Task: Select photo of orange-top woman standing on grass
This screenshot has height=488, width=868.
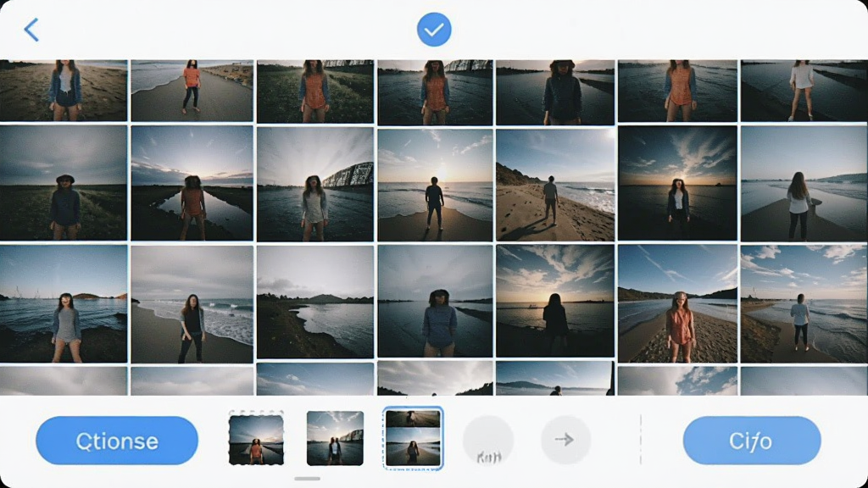Action: coord(315,91)
